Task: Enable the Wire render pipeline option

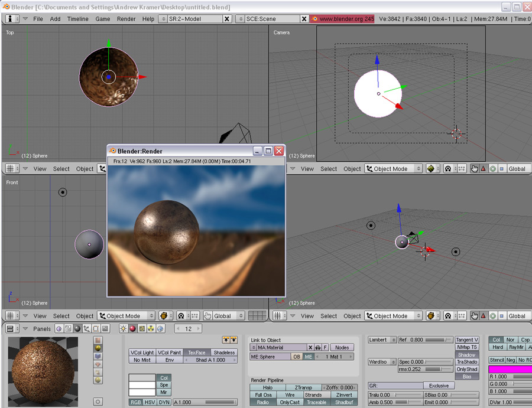Action: tap(290, 395)
